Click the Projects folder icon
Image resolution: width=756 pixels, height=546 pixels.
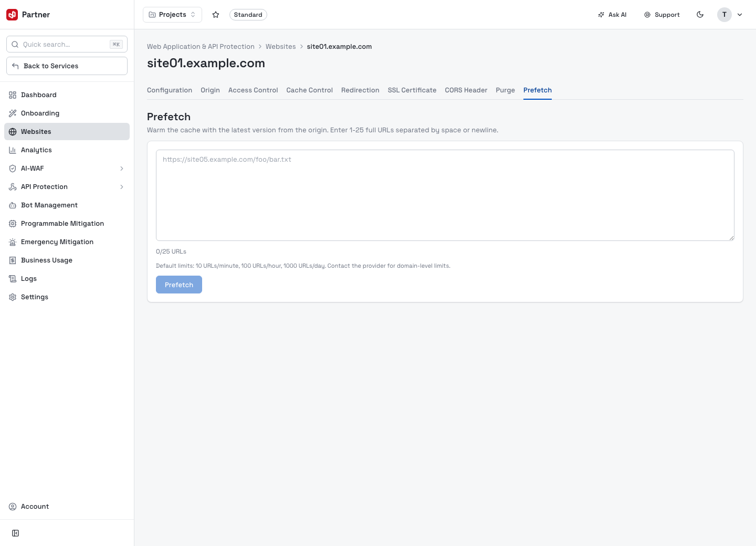tap(152, 15)
